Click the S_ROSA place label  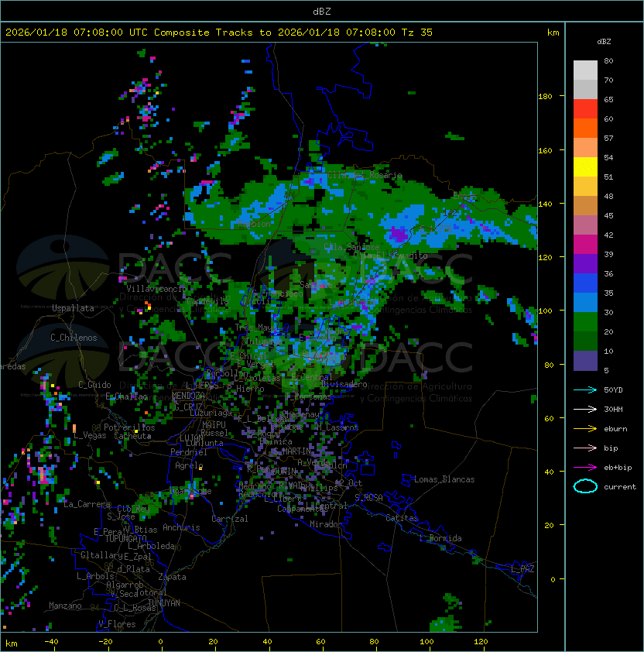pyautogui.click(x=368, y=498)
